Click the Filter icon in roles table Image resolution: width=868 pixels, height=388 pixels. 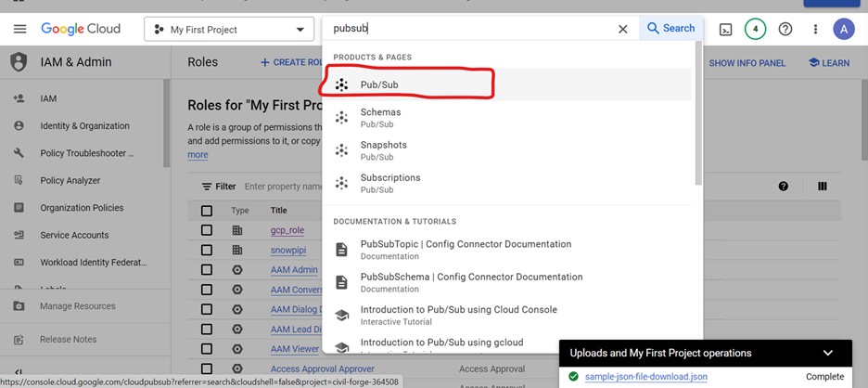coord(208,187)
